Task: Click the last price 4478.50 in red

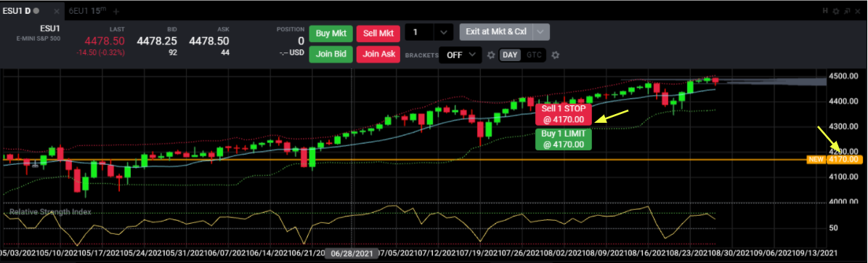Action: (105, 41)
